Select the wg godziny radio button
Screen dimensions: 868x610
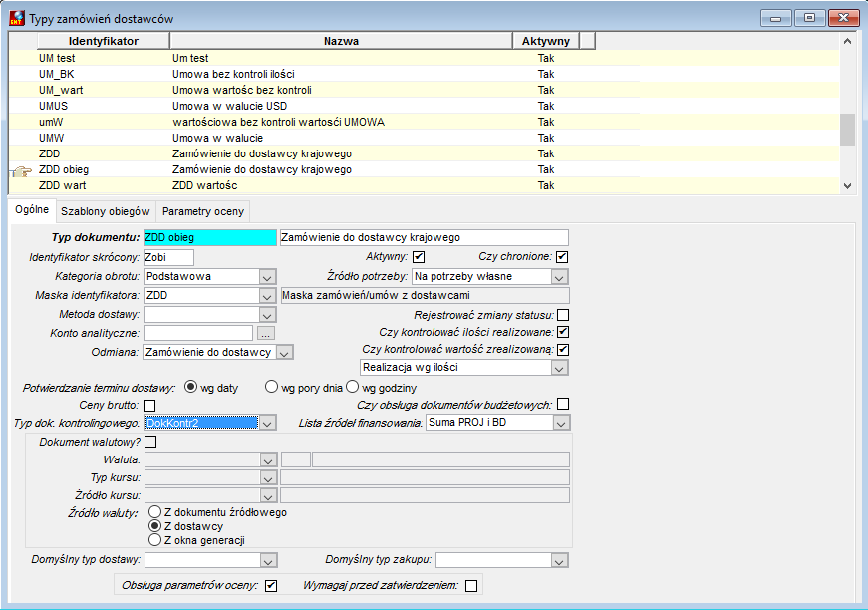(352, 387)
